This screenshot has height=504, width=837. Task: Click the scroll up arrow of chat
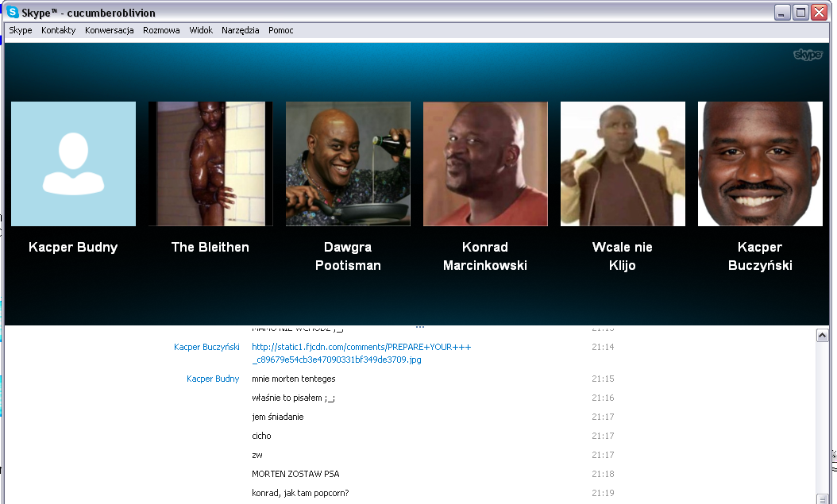[822, 335]
